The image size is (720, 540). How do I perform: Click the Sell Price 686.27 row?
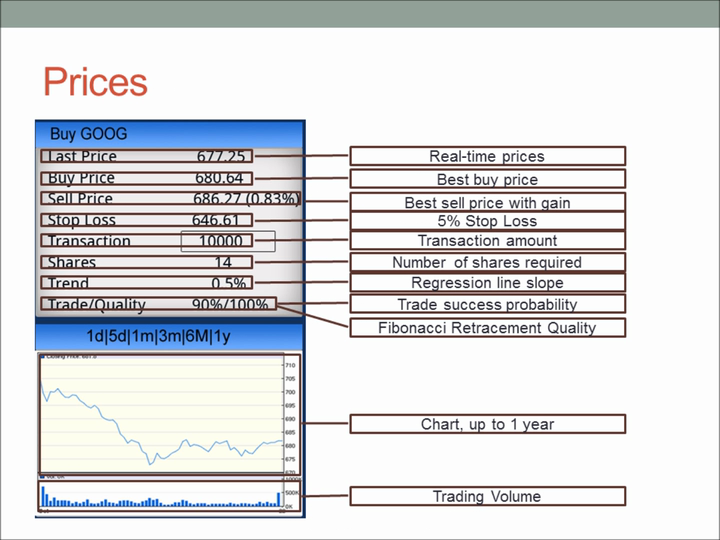[x=170, y=199]
